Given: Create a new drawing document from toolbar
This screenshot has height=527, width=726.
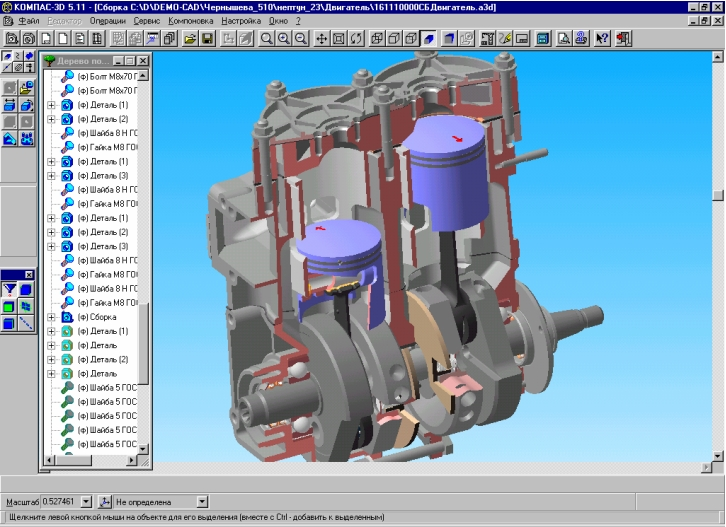Looking at the screenshot, I should 46,38.
